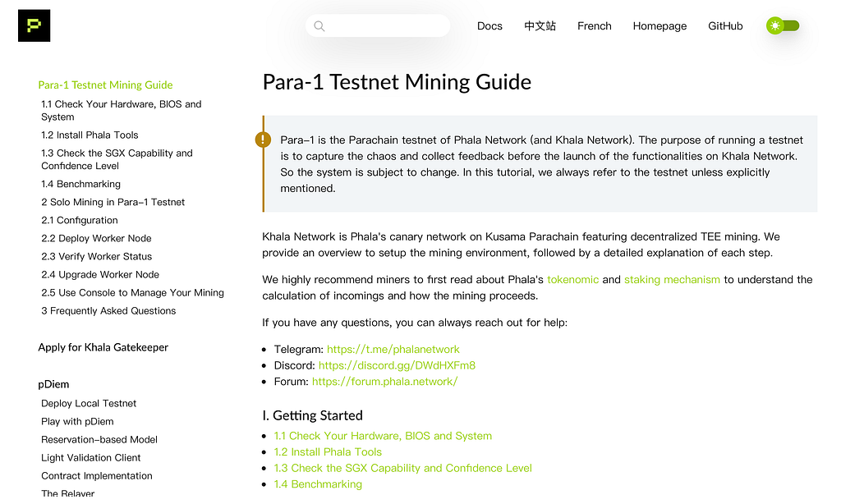Open the Telegram t.me/phalanetwork link

[393, 350]
